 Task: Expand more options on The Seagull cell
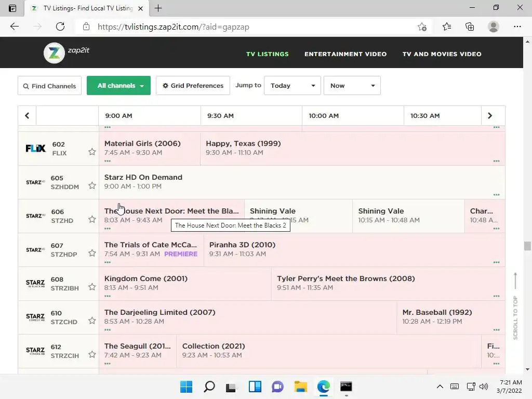point(108,364)
